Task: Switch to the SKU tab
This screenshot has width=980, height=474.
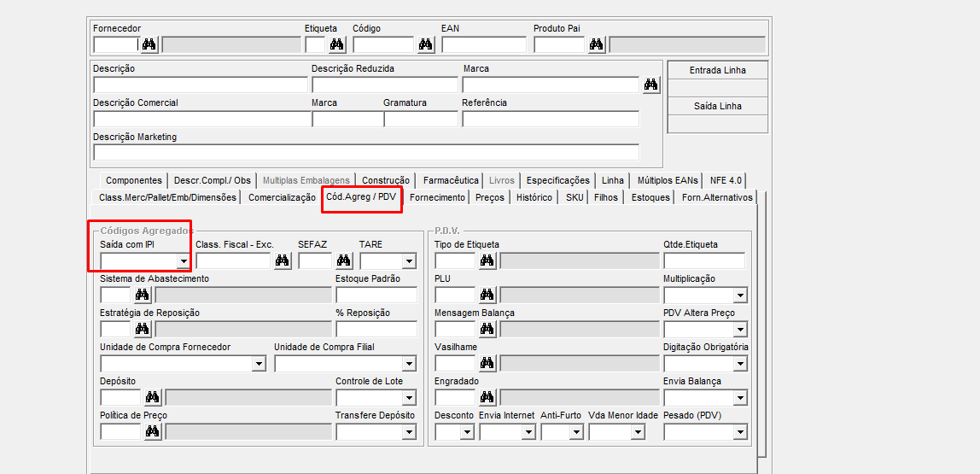Action: pos(574,197)
